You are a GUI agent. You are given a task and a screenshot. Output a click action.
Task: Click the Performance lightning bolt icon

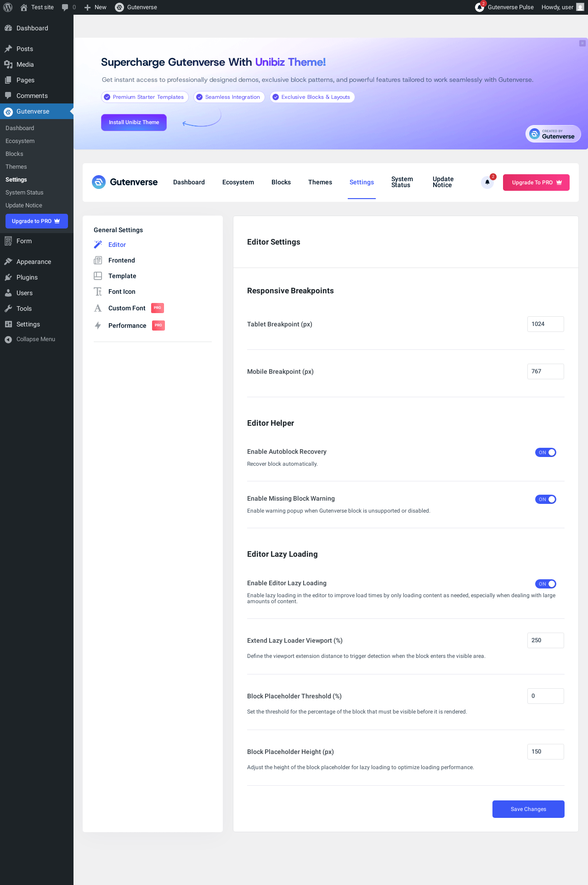98,325
